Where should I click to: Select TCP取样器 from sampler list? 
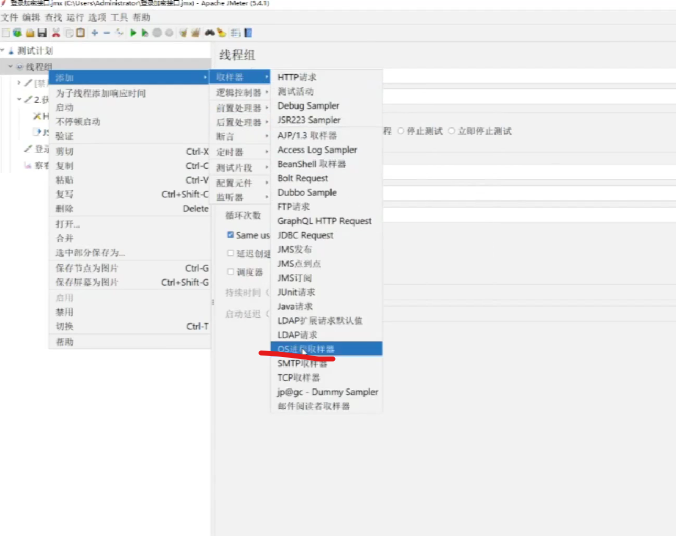326,377
